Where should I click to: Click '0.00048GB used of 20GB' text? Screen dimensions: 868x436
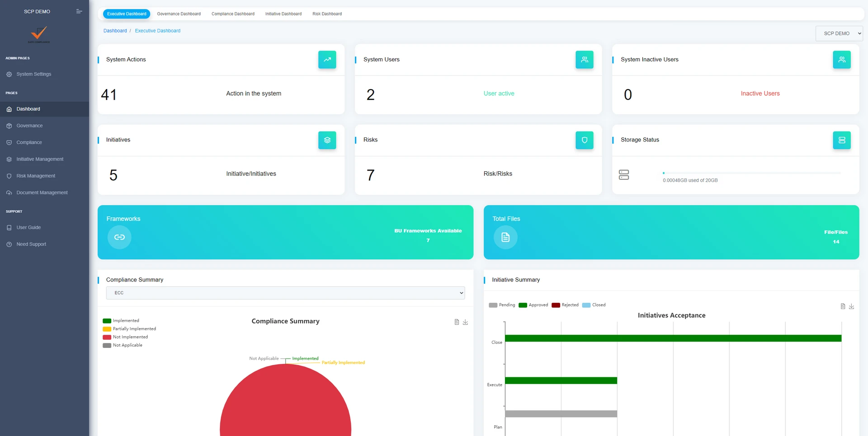[x=690, y=180]
